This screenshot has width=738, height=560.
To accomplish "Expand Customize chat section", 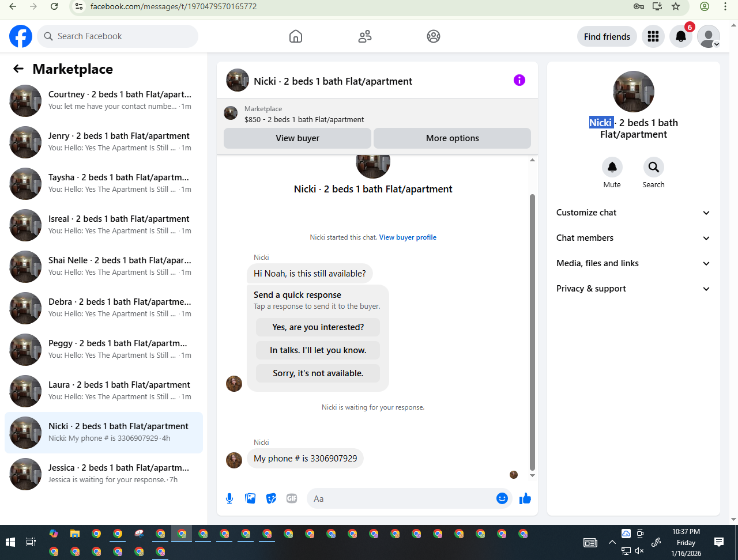I will (x=633, y=213).
